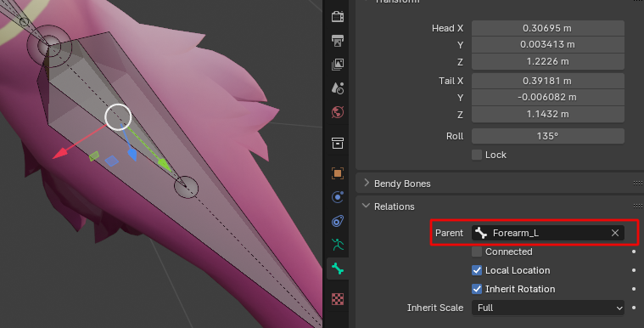Clear the Forearm_L parent with X
The height and width of the screenshot is (328, 644).
(615, 233)
